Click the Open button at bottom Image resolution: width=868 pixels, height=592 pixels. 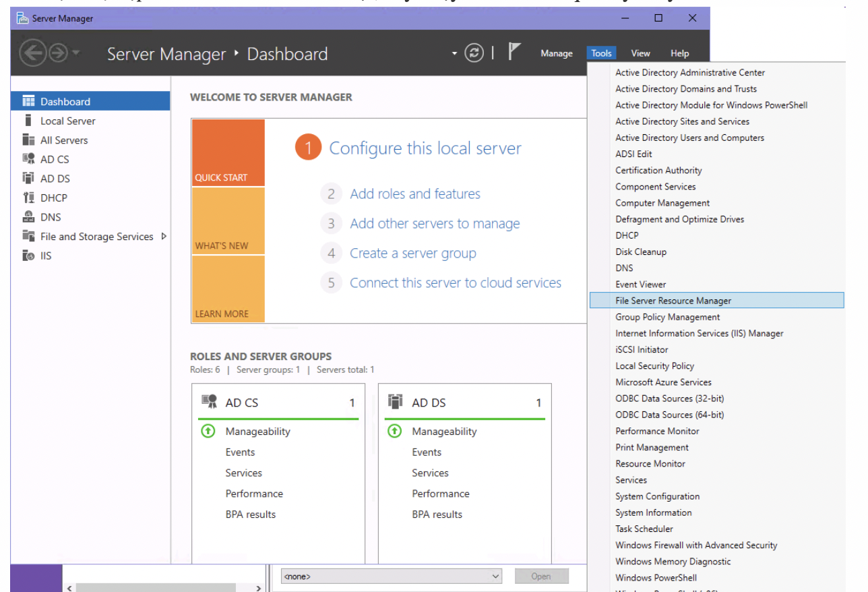coord(541,576)
